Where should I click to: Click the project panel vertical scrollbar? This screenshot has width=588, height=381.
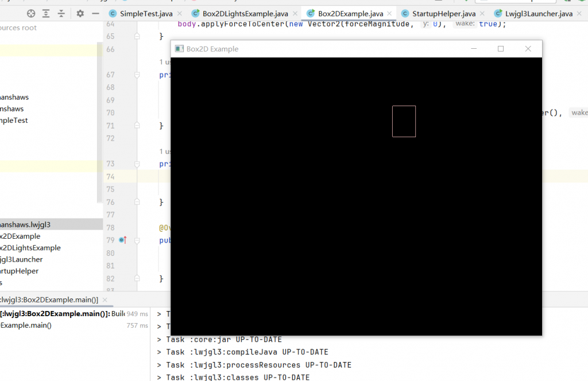pyautogui.click(x=100, y=115)
